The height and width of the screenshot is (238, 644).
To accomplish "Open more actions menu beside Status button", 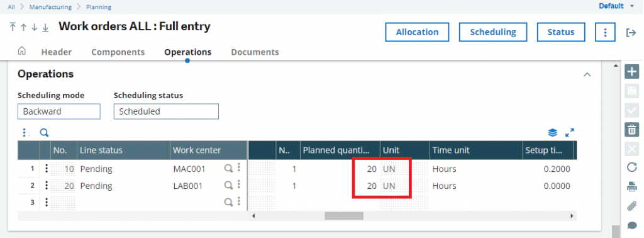I will pyautogui.click(x=605, y=32).
